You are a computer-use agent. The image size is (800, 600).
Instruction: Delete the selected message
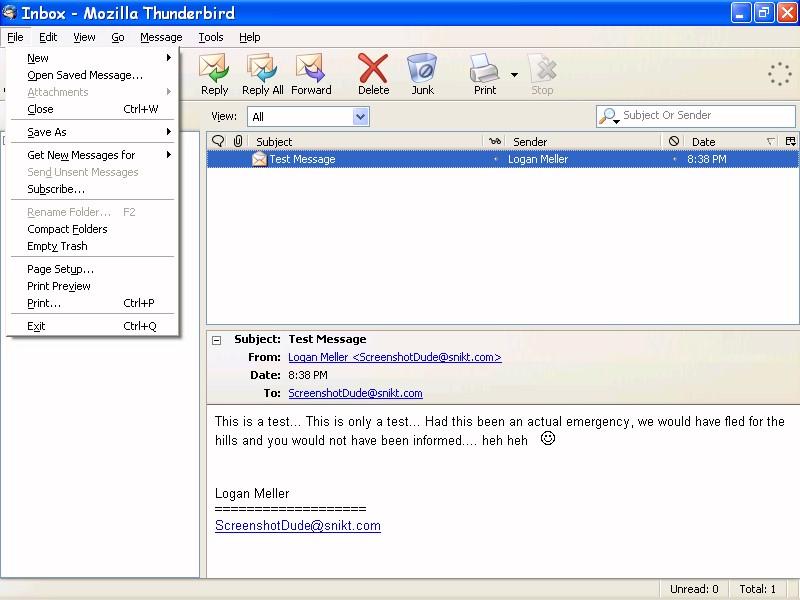[x=373, y=74]
